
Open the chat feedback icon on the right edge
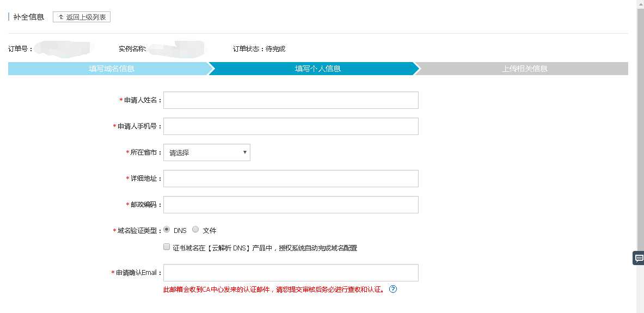pos(639,258)
